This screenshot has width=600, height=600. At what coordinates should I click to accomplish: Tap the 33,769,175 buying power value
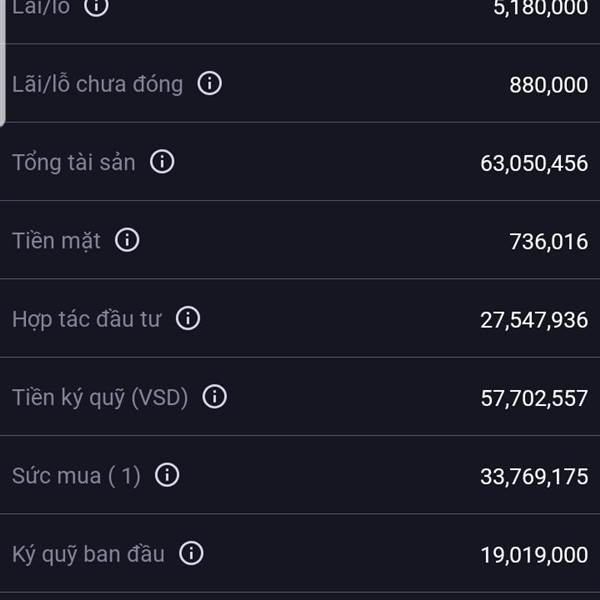click(534, 477)
